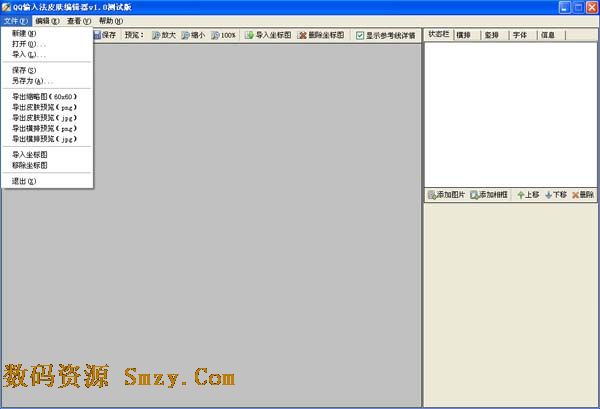Click the 添加图片 add image icon

(432, 194)
